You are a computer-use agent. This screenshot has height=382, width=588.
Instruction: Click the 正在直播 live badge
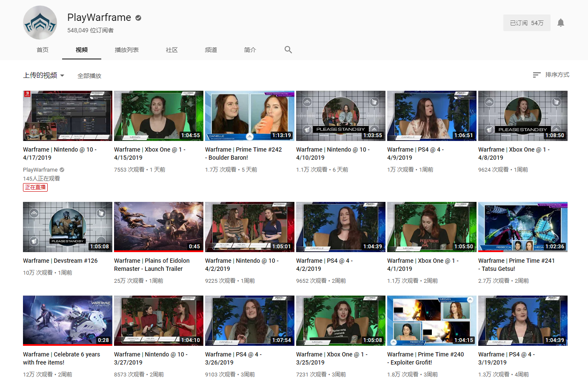coord(35,187)
